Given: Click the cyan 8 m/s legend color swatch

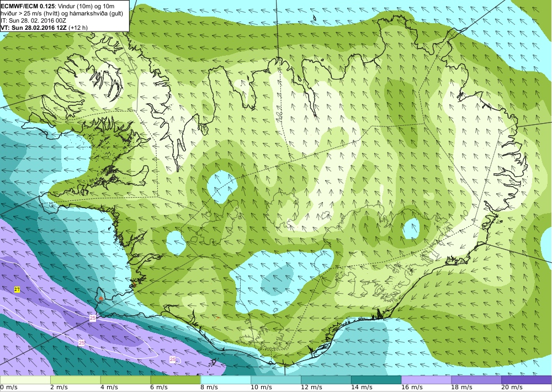Looking at the screenshot, I should [x=226, y=380].
